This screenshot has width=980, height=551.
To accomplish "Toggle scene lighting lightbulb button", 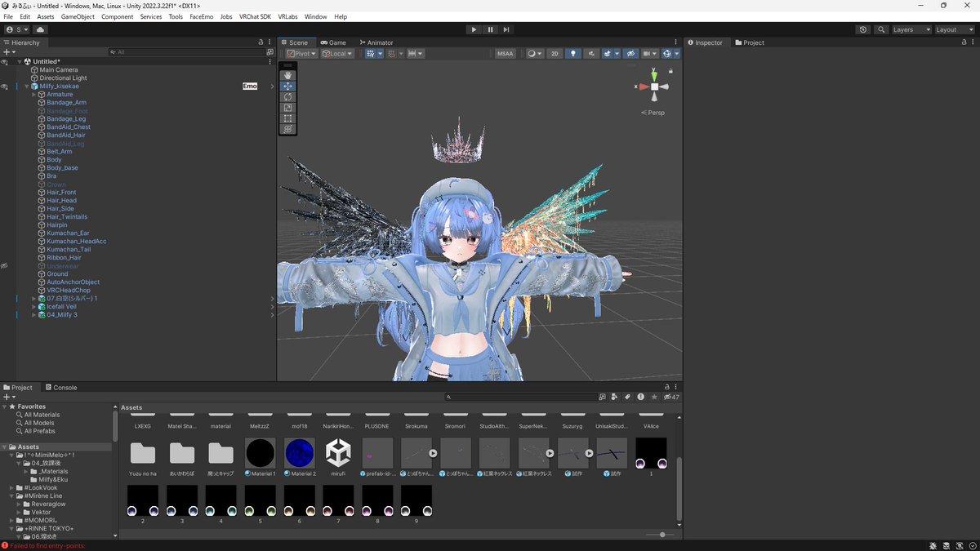I will tap(573, 53).
